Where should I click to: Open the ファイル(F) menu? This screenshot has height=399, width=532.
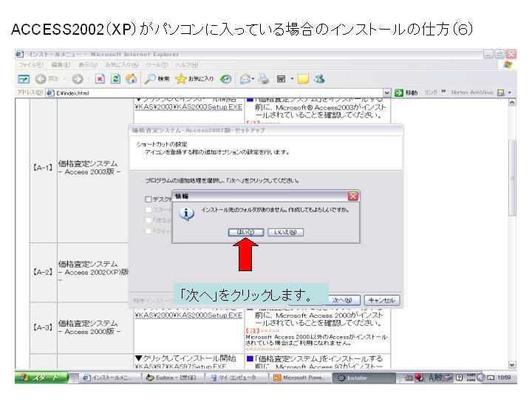(31, 64)
